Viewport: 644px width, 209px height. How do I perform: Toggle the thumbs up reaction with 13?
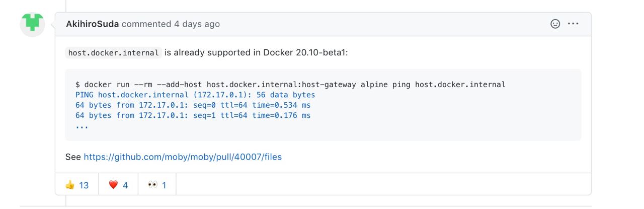pyautogui.click(x=77, y=185)
